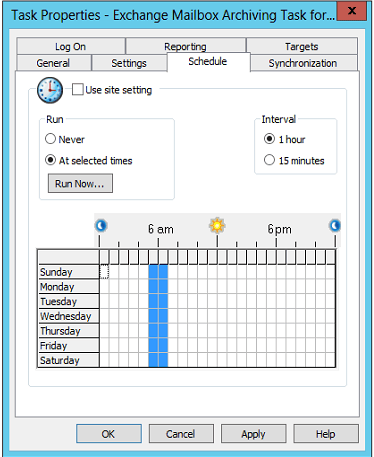Click the 6 pm time label
Screen dimensions: 374x457
tap(279, 229)
